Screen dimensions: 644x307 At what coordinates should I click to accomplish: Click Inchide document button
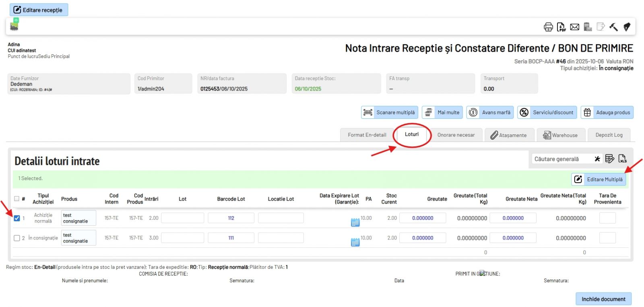pyautogui.click(x=603, y=299)
